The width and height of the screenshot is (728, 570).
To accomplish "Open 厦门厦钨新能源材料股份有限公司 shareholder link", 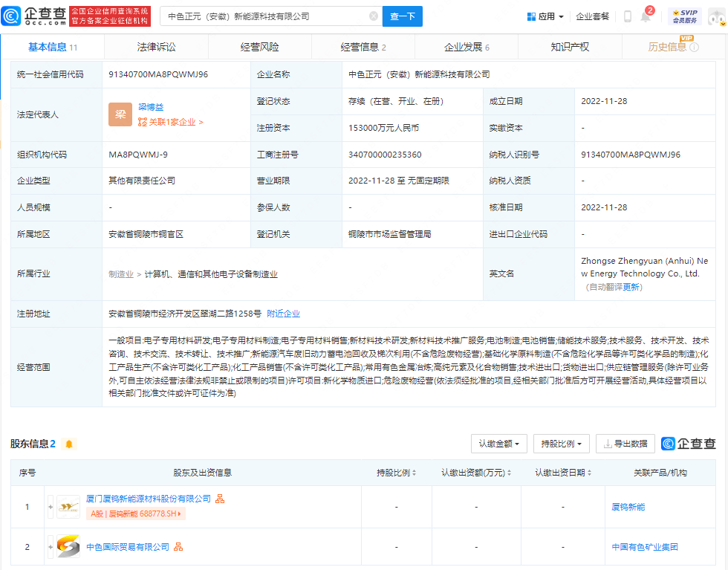I will pos(149,499).
